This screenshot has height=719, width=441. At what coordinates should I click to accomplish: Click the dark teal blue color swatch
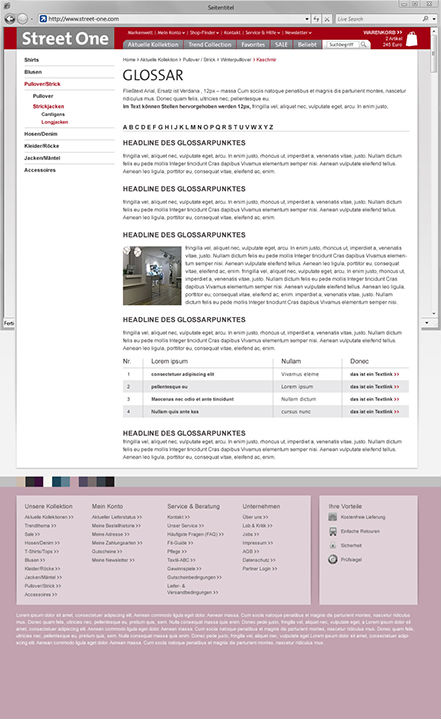(57, 481)
